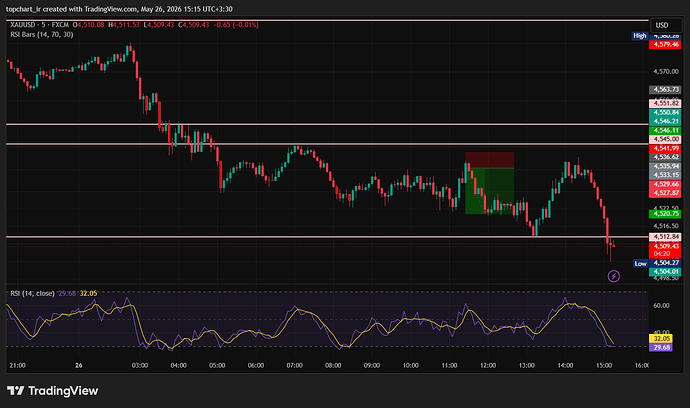Select the RSI Bars (14, 70, 30) legend
690x408 pixels.
pyautogui.click(x=42, y=34)
